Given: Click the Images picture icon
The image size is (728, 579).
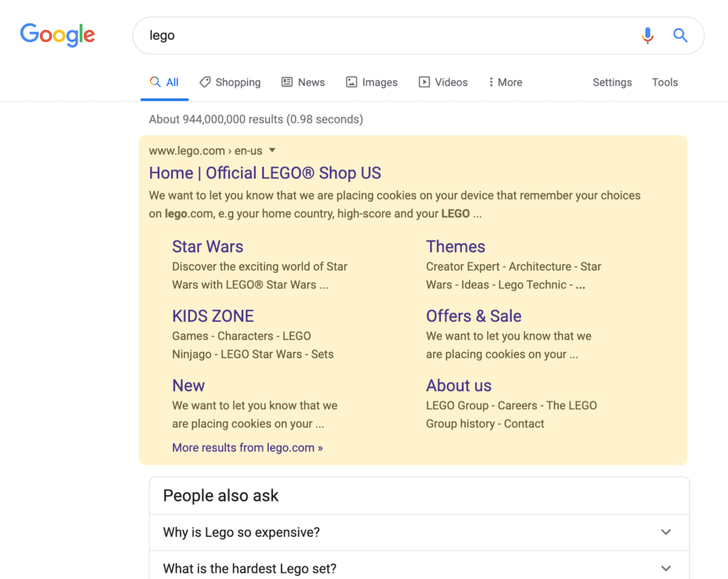Looking at the screenshot, I should [351, 82].
